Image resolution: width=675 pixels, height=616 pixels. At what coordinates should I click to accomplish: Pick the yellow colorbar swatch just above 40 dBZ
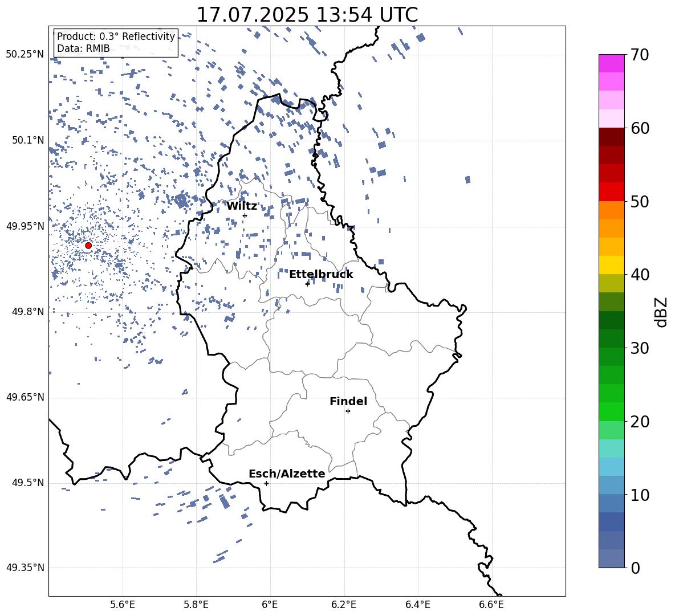[x=612, y=265]
